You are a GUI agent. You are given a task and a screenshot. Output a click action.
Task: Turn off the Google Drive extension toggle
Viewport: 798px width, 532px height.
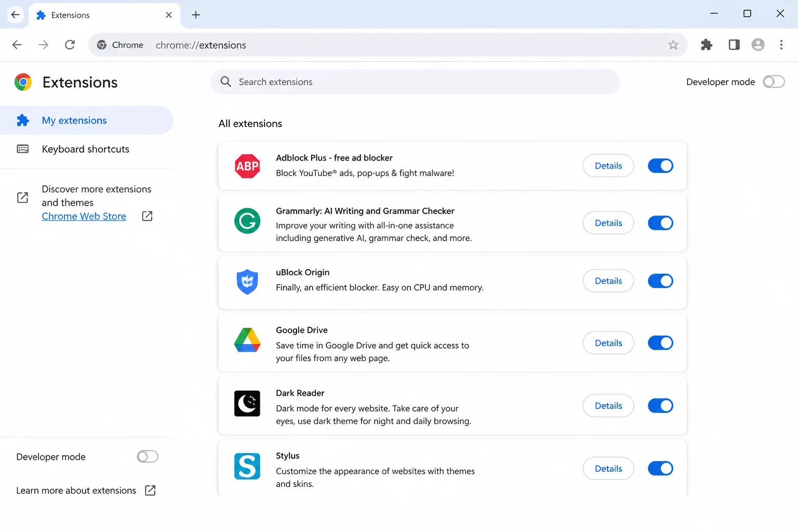coord(660,343)
